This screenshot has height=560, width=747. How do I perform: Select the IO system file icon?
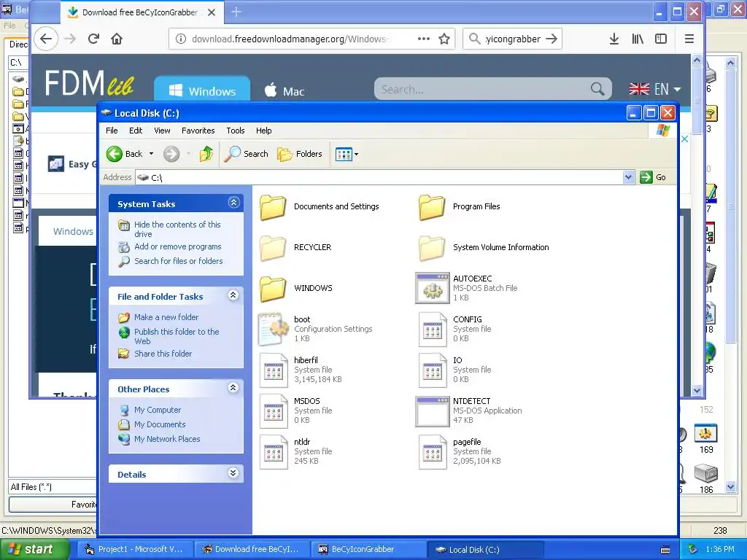click(x=432, y=370)
